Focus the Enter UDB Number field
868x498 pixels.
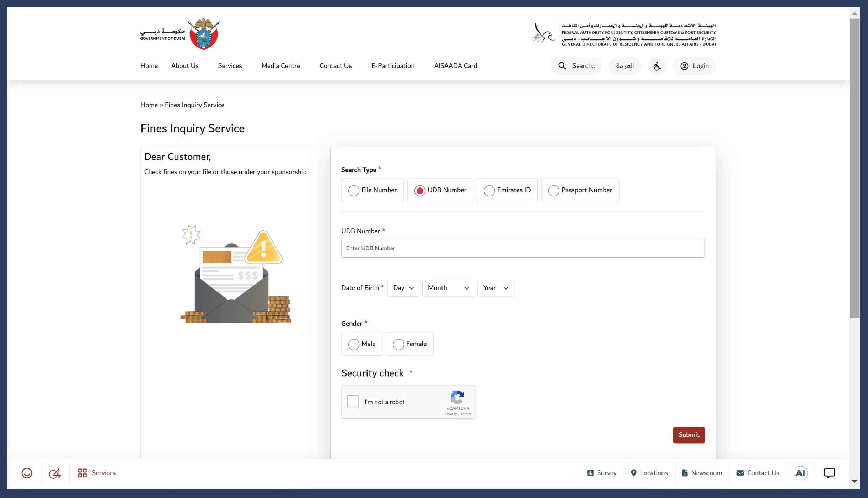tap(523, 248)
